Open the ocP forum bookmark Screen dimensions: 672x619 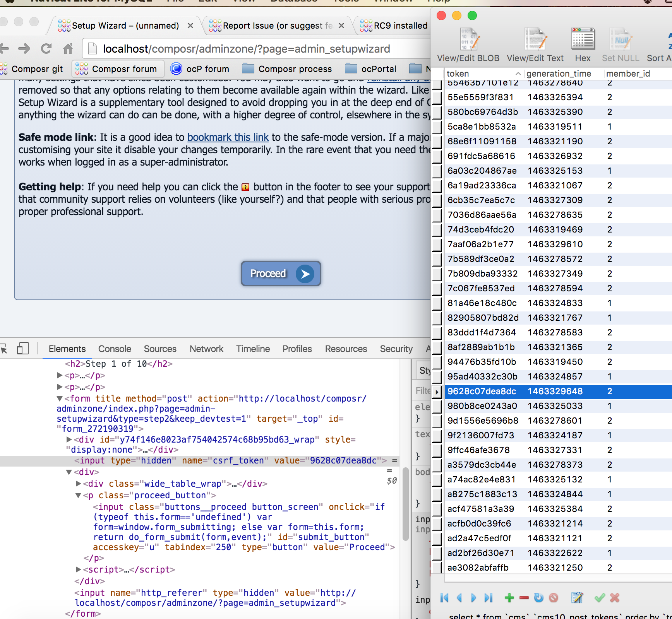[x=200, y=69]
